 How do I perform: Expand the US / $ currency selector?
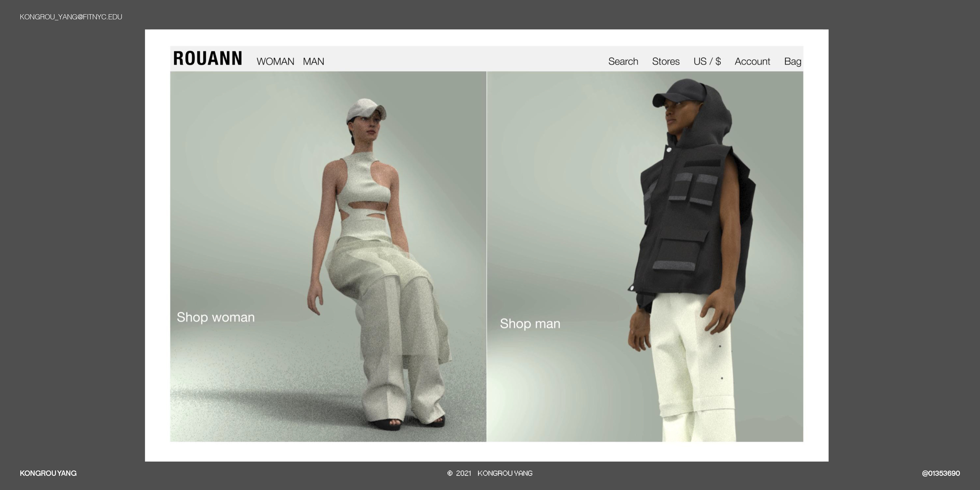707,62
